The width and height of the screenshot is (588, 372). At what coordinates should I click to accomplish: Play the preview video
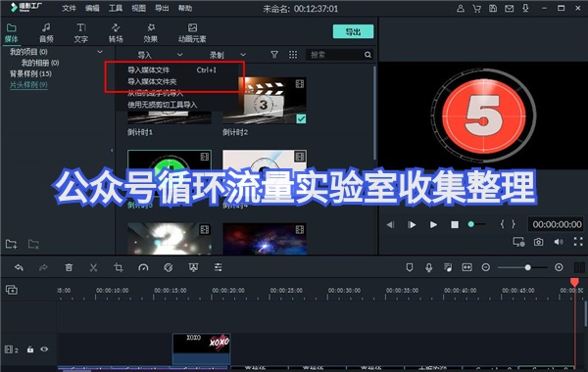tap(433, 225)
